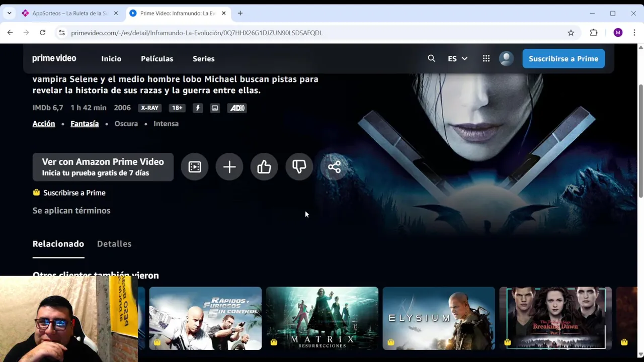Switch to the Detalles tab
644x362 pixels.
point(114,244)
